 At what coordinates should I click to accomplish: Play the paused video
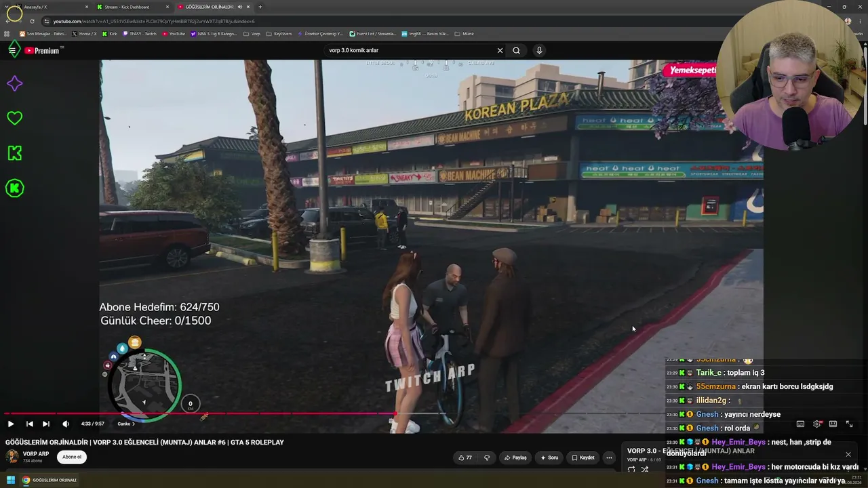point(11,424)
